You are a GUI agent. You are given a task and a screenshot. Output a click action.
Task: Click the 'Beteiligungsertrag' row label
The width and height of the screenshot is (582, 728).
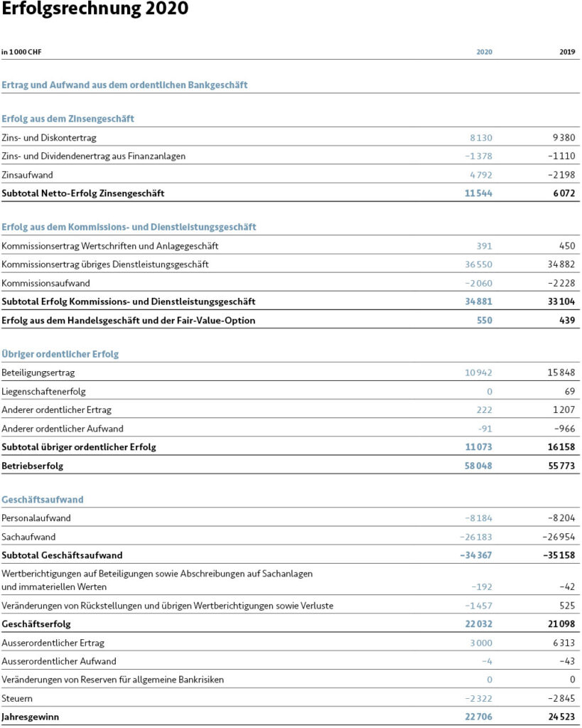click(38, 373)
